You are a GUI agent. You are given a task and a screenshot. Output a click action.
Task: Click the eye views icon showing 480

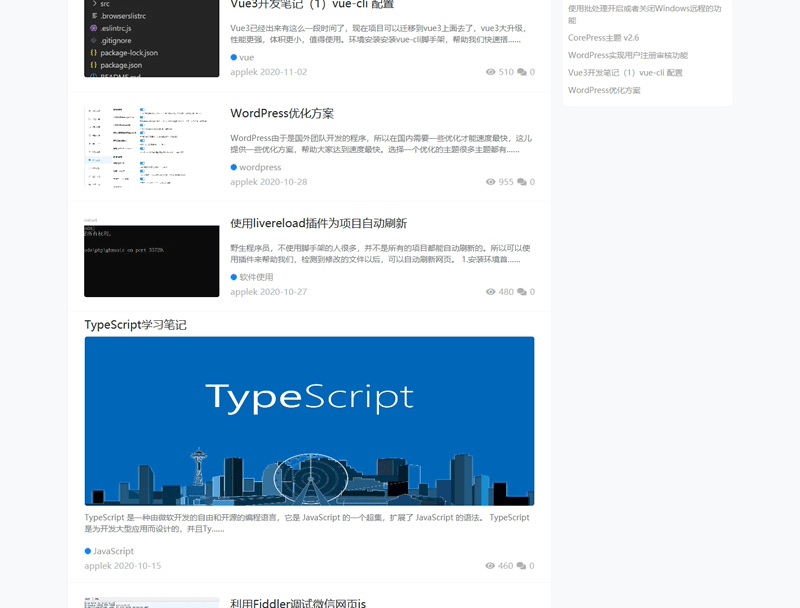coord(490,292)
